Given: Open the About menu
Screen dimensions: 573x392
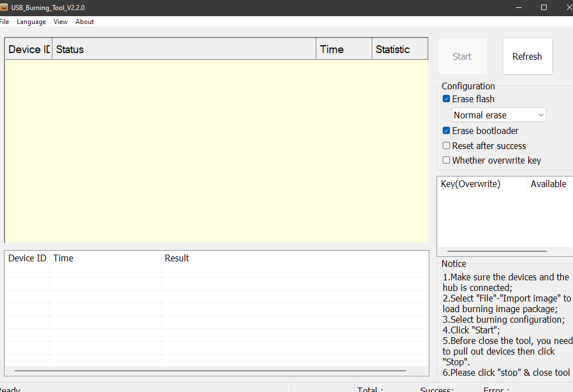Looking at the screenshot, I should pyautogui.click(x=85, y=22).
